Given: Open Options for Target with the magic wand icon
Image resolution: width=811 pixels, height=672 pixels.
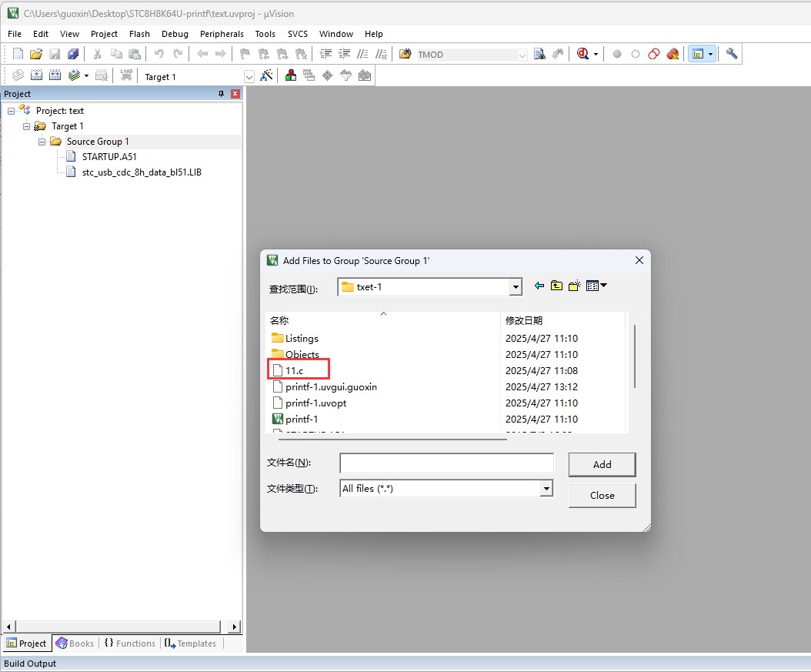Looking at the screenshot, I should click(266, 75).
